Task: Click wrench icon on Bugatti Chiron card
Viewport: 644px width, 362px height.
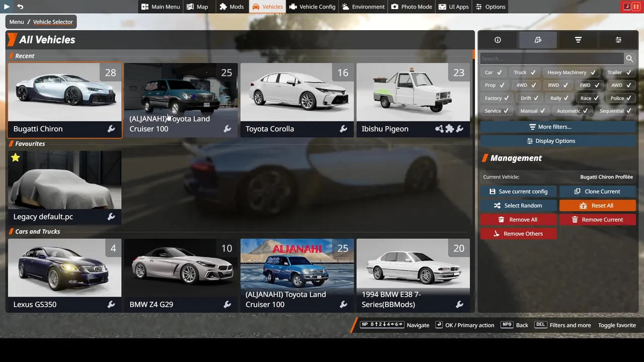Action: pyautogui.click(x=111, y=129)
